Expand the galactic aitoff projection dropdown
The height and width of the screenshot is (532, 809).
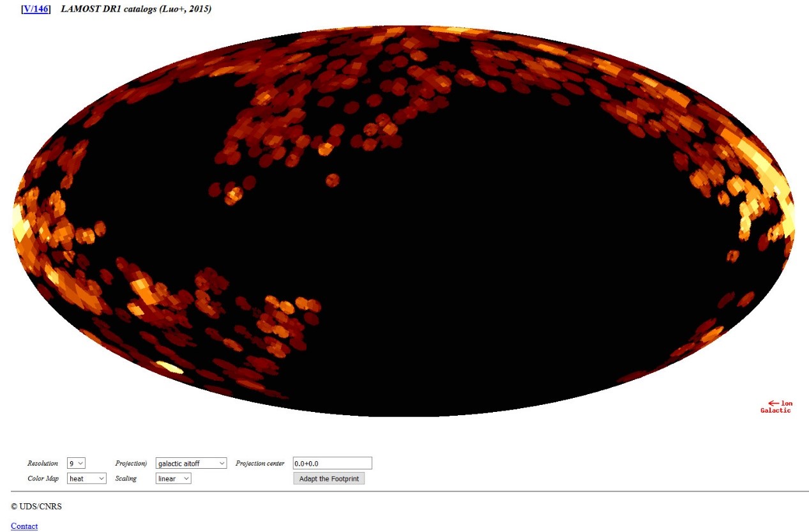pos(191,463)
